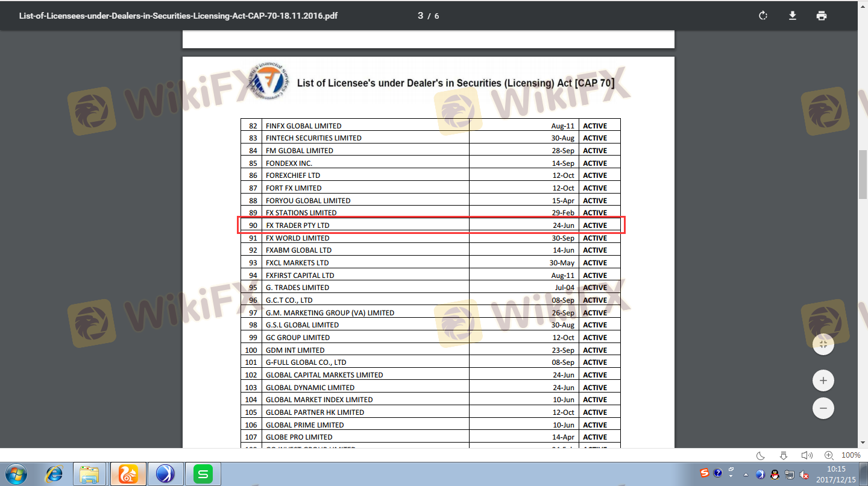This screenshot has width=868, height=486.
Task: Click G.M. MARKETING GROUP (VA) LIMITED
Action: click(x=330, y=313)
